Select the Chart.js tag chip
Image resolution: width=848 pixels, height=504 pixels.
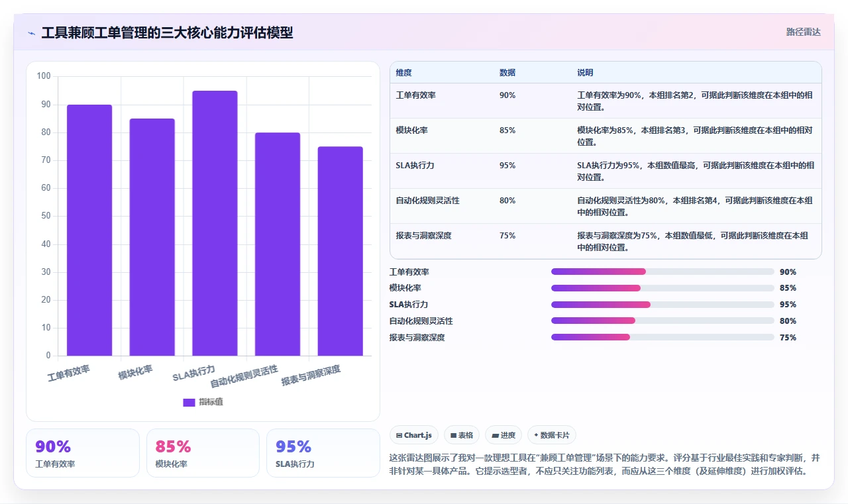point(414,435)
